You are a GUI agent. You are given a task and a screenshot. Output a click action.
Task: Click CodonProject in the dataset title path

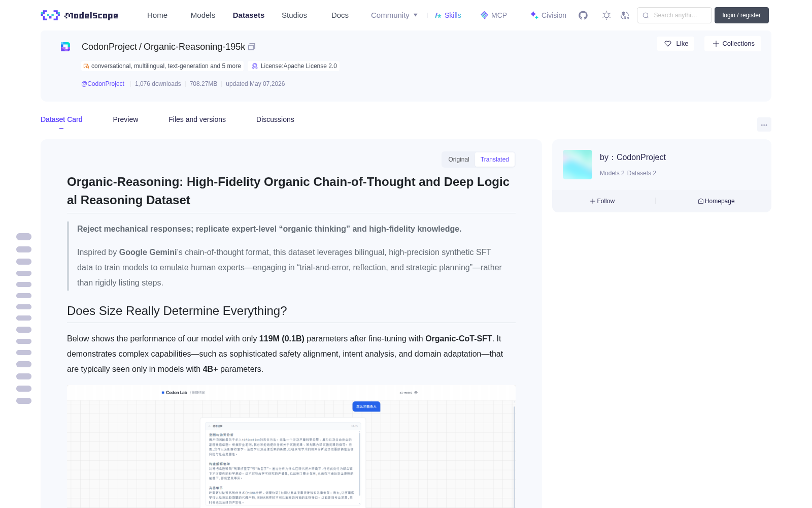(109, 47)
